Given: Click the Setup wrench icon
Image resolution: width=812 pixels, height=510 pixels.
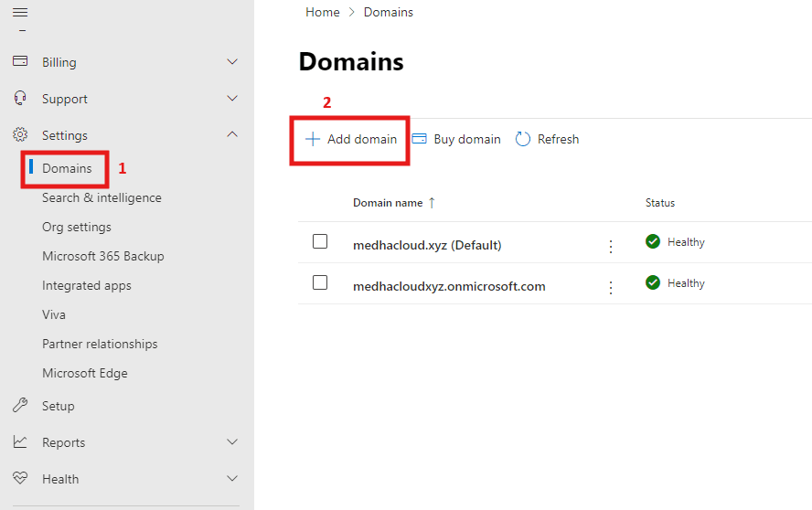Looking at the screenshot, I should point(20,406).
